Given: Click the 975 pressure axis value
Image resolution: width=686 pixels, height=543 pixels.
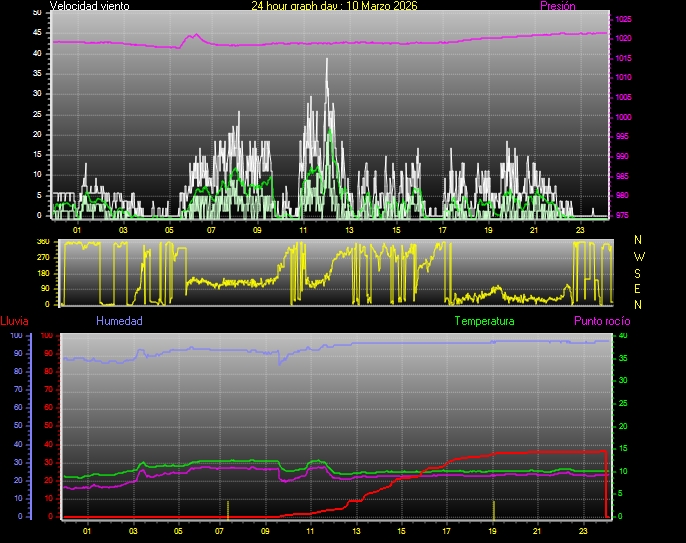Looking at the screenshot, I should coord(622,215).
